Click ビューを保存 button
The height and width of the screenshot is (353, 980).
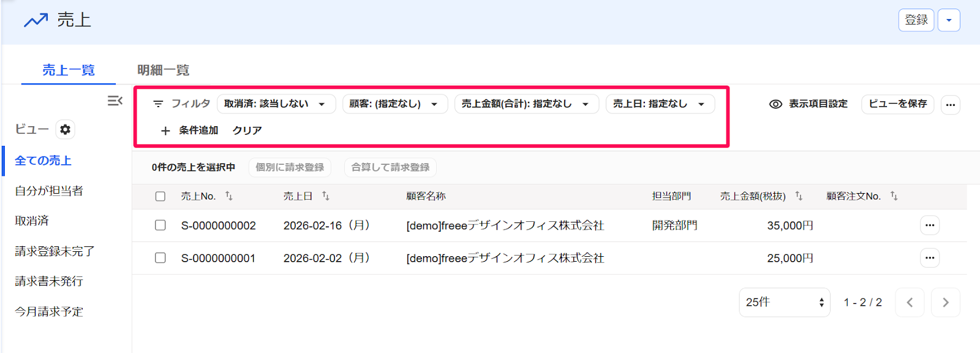click(x=898, y=104)
